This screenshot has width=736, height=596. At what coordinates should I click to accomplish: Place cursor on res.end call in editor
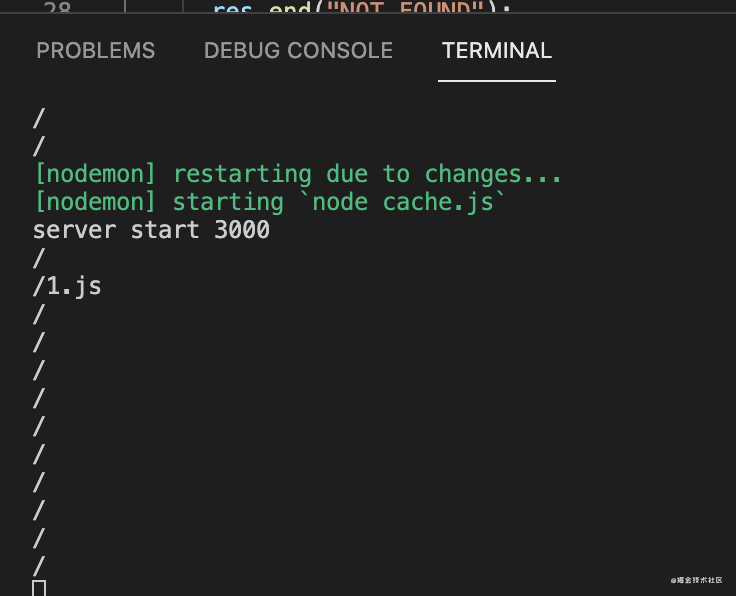263,7
